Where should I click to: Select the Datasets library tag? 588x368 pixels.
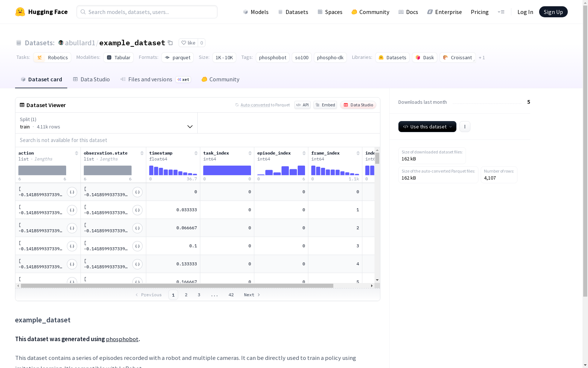[x=392, y=57]
